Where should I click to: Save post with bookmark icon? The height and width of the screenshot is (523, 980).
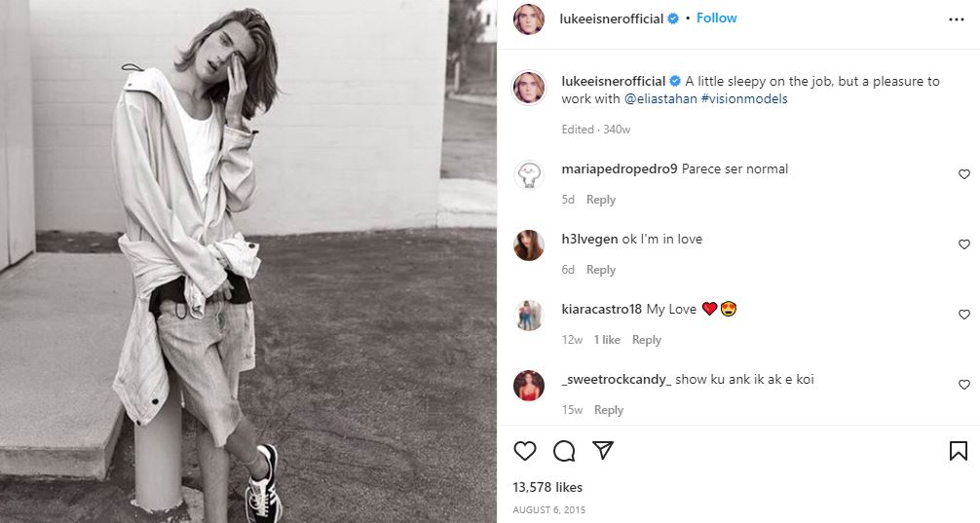click(959, 451)
